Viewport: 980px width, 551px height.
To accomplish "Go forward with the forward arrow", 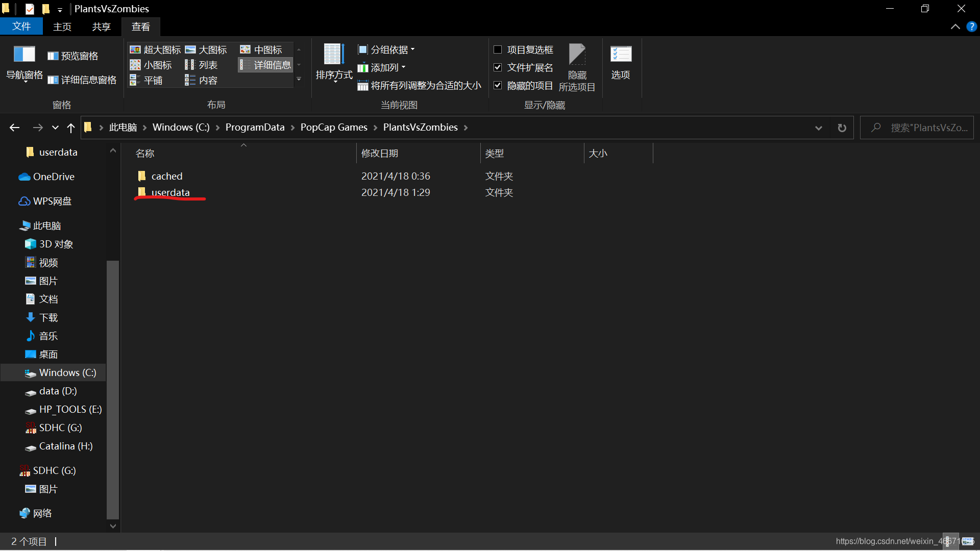I will (38, 128).
